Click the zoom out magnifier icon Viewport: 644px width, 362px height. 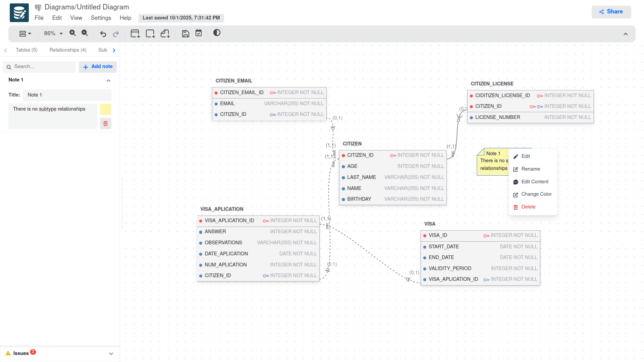[85, 33]
